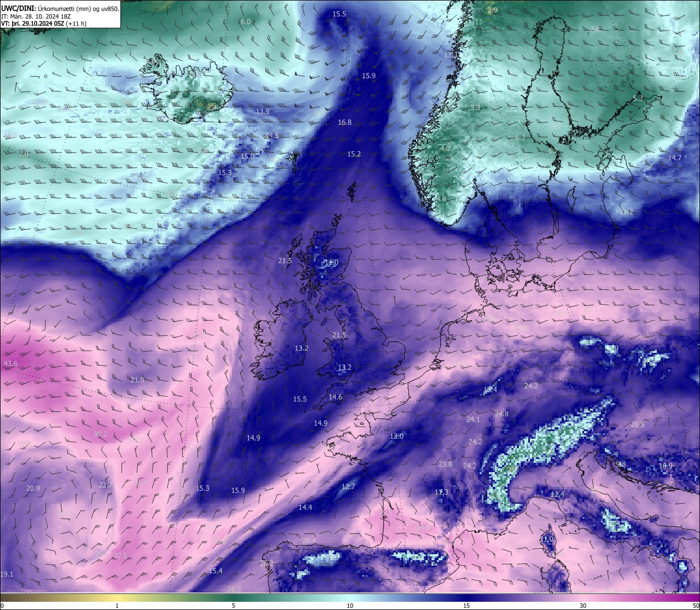Click the legend tick label '5'
This screenshot has width=700, height=610.
[234, 606]
